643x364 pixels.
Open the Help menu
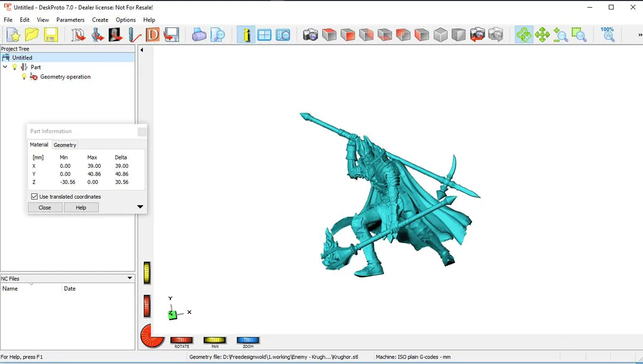(149, 20)
